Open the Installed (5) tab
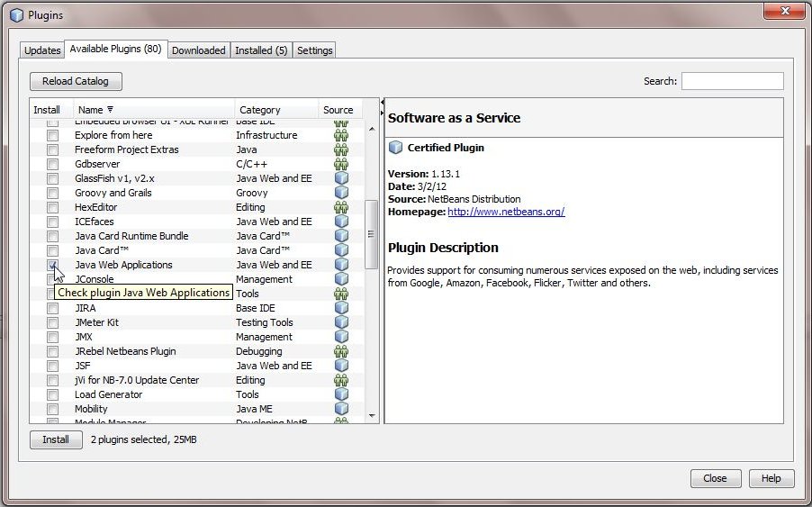This screenshot has height=507, width=812. 261,50
